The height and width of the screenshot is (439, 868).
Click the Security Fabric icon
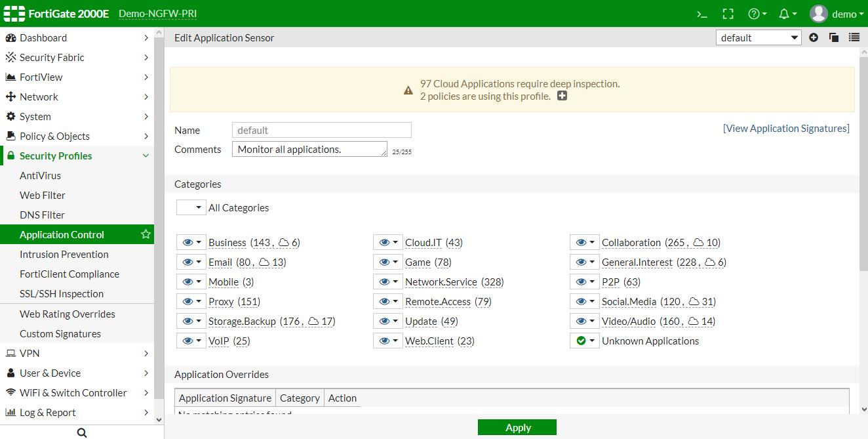coord(10,58)
